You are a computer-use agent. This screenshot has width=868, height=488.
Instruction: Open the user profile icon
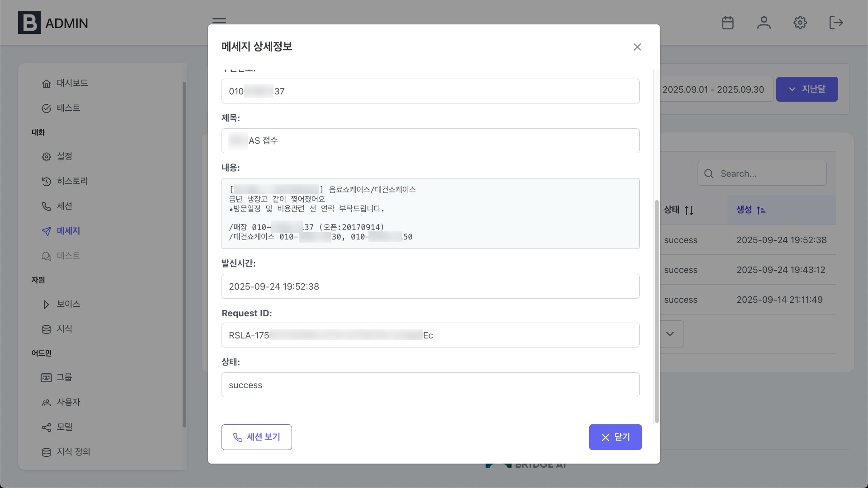764,23
